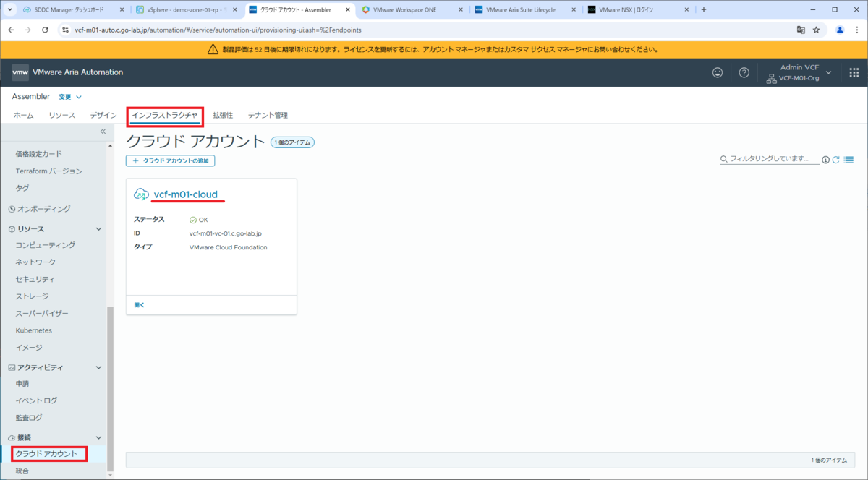Open the nine-dot services grid icon
Viewport: 868px width, 480px height.
tap(854, 72)
